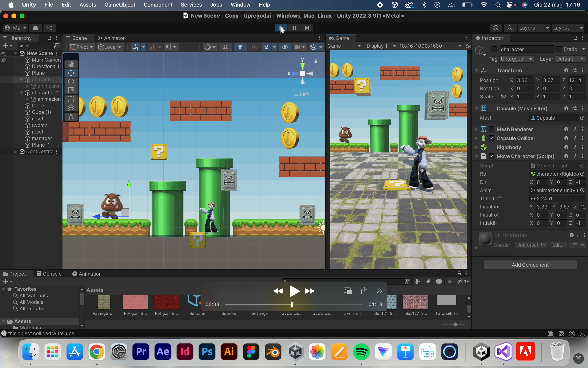Toggle Scene lighting bulb icon
The height and width of the screenshot is (368, 588).
tap(240, 47)
